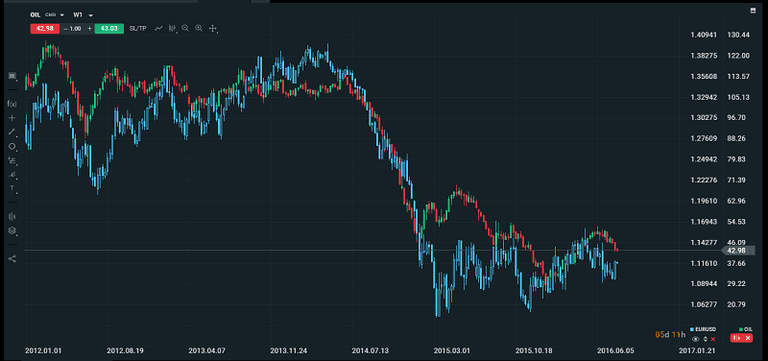Screen dimensions: 768x361
Task: Select the Fibonacci levels tool
Action: pyautogui.click(x=12, y=160)
